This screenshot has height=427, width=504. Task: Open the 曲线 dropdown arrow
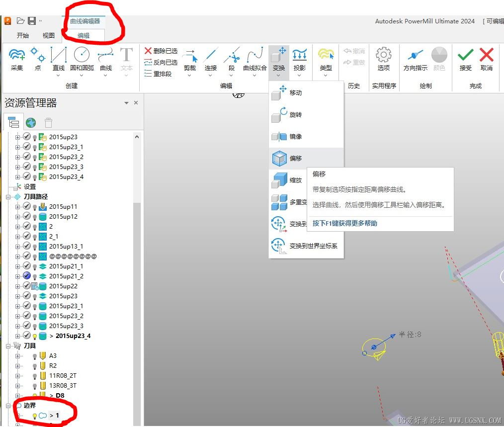(x=105, y=76)
